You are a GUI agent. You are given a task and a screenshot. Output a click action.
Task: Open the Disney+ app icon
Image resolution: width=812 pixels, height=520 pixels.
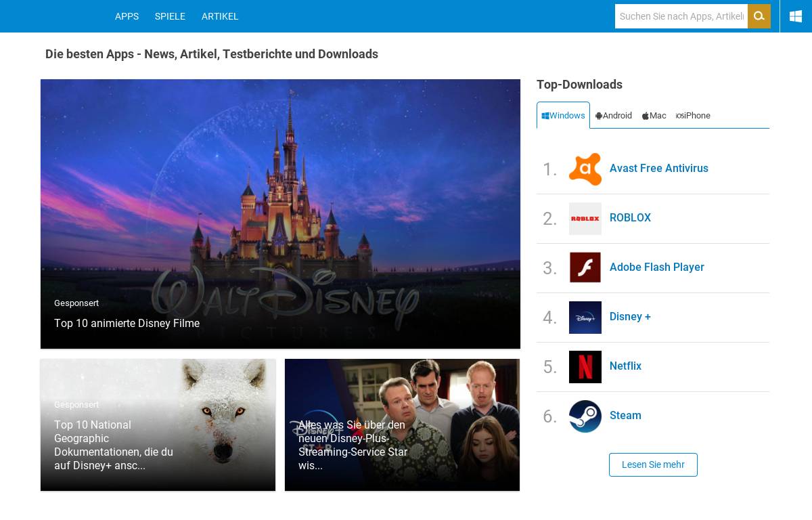click(585, 317)
